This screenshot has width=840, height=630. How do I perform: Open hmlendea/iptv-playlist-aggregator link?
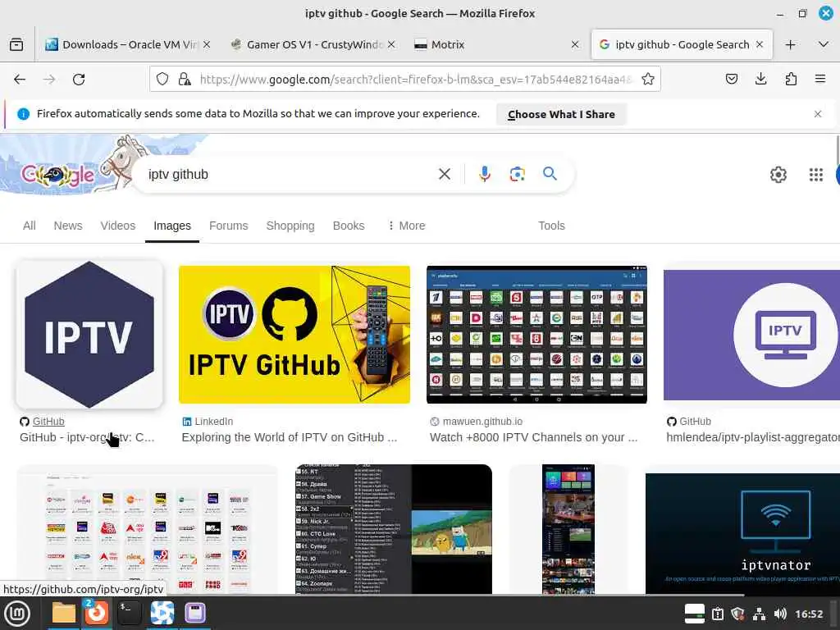[x=753, y=437]
